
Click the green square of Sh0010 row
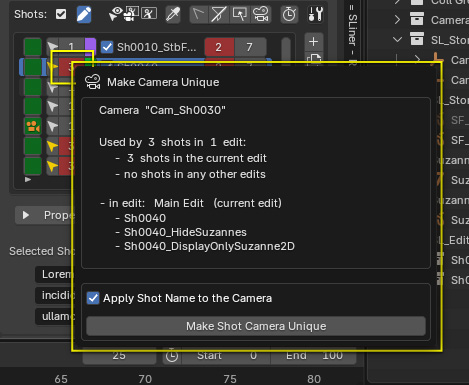click(33, 47)
